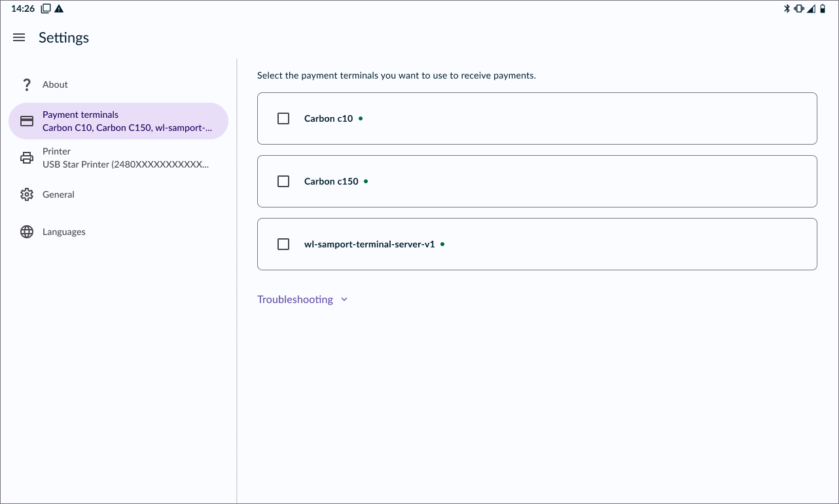This screenshot has width=839, height=504.
Task: Click the 14:26 clock in status bar
Action: point(23,9)
